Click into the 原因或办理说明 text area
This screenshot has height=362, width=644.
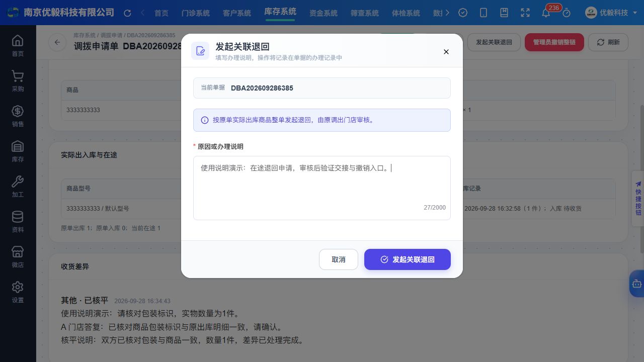[x=322, y=188]
